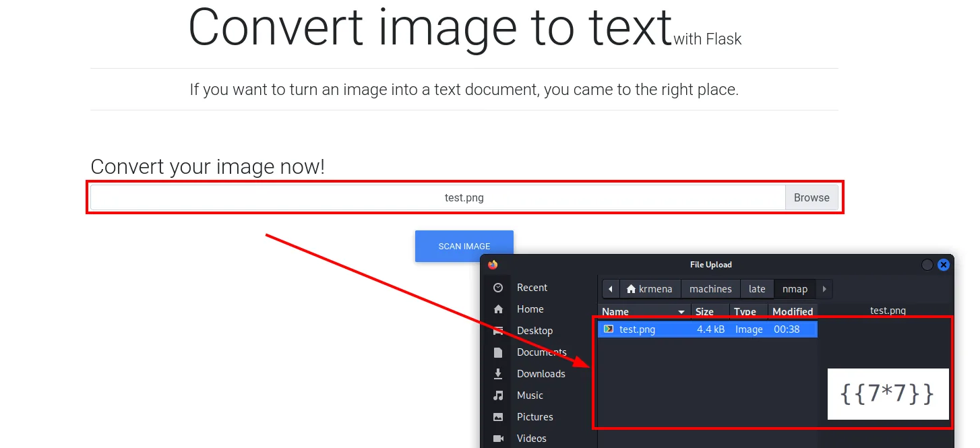Image resolution: width=980 pixels, height=448 pixels.
Task: Navigate to late folder in path bar
Action: [757, 289]
